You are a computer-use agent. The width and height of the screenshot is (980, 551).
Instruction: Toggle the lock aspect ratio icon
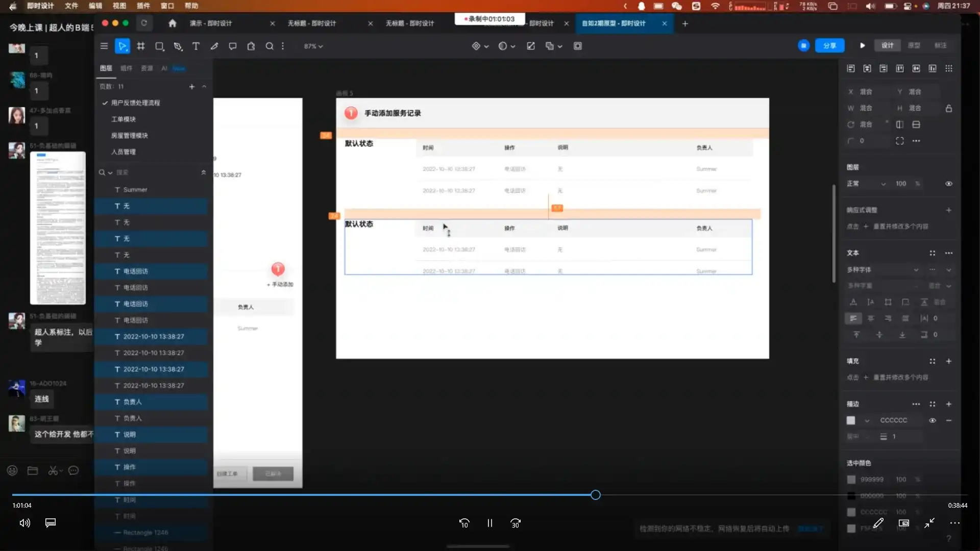(948, 108)
